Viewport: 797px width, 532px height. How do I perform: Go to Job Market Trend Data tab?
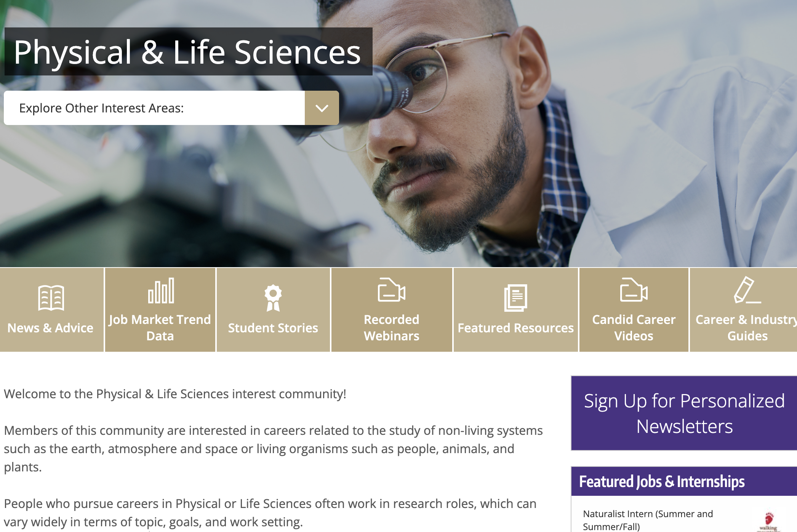click(160, 327)
